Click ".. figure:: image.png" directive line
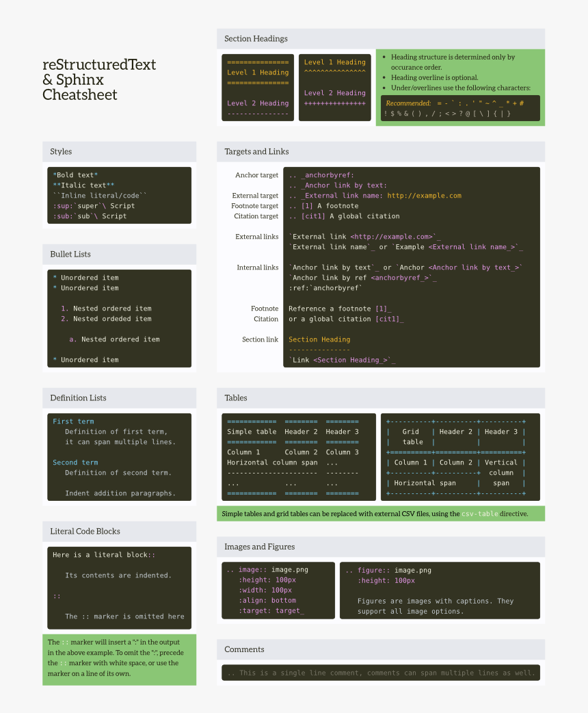This screenshot has width=588, height=713. click(x=388, y=570)
